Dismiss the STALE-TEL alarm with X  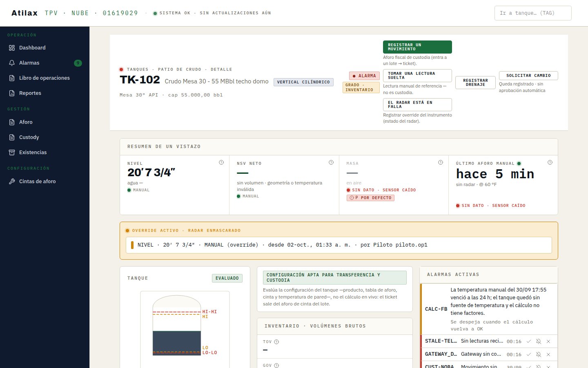pyautogui.click(x=548, y=341)
